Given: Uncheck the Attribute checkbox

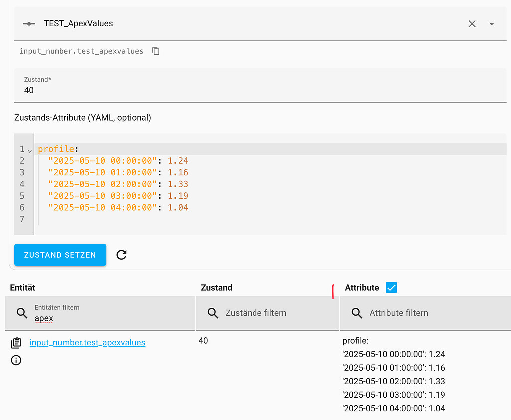Looking at the screenshot, I should pyautogui.click(x=391, y=287).
